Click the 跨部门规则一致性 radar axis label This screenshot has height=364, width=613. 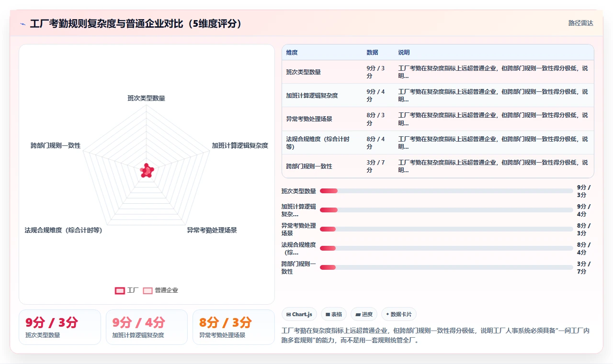[56, 145]
